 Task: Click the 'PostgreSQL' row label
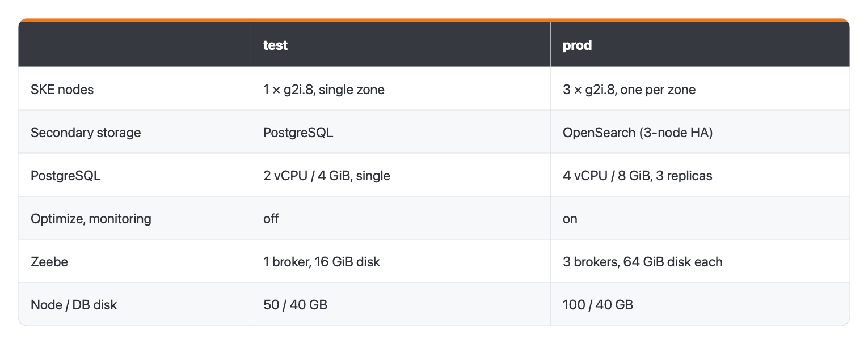tap(66, 175)
